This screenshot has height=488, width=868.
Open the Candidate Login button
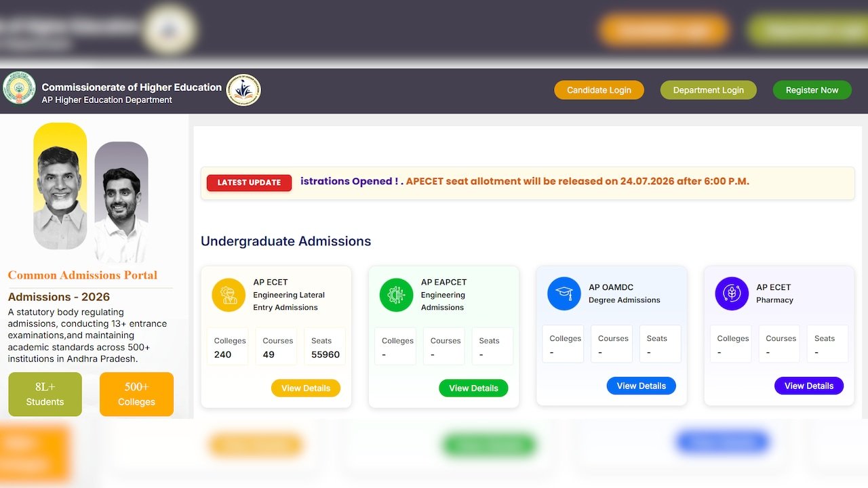599,90
